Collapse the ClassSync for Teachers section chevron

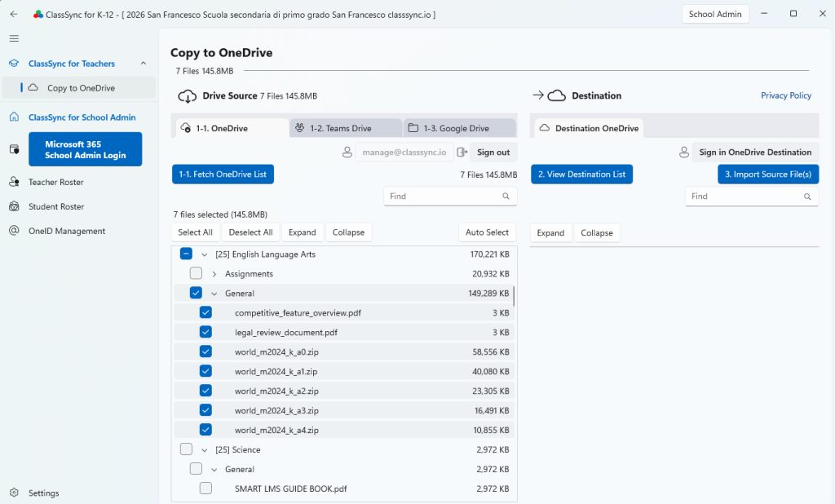pyautogui.click(x=144, y=64)
